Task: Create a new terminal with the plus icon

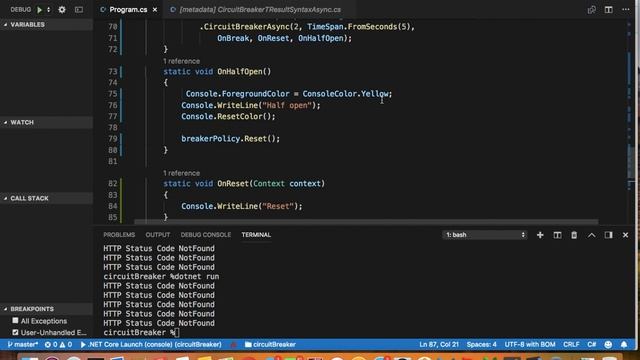Action: coord(540,235)
